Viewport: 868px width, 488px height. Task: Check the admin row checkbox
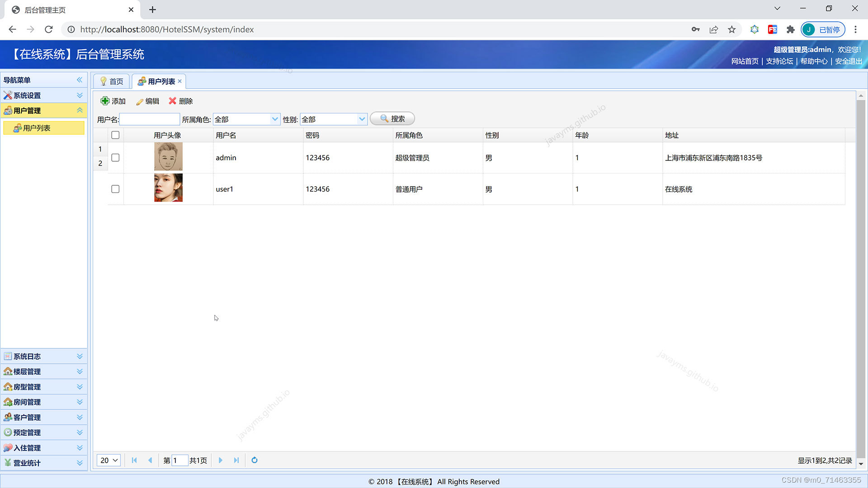pos(115,158)
